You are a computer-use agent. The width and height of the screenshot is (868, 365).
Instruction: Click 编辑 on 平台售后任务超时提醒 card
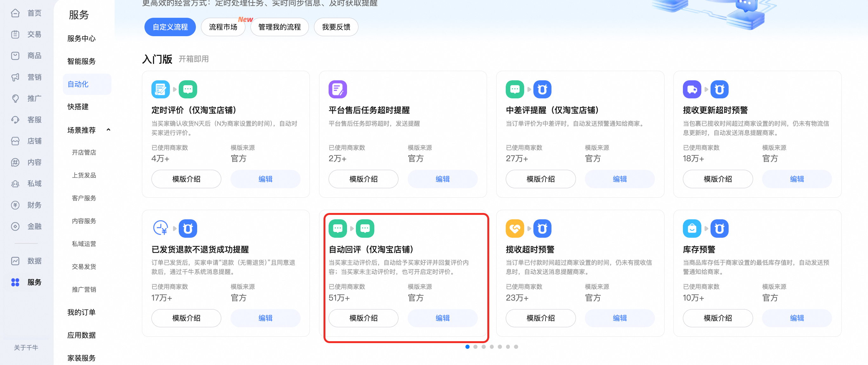pyautogui.click(x=443, y=179)
